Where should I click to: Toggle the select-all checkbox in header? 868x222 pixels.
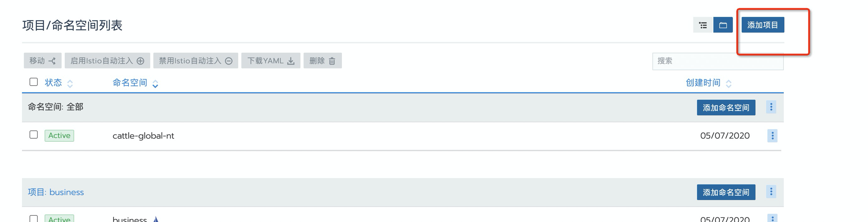[34, 82]
